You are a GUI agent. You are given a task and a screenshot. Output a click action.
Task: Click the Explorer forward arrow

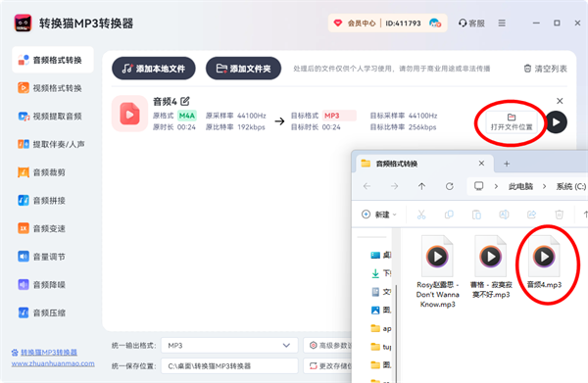pyautogui.click(x=394, y=186)
